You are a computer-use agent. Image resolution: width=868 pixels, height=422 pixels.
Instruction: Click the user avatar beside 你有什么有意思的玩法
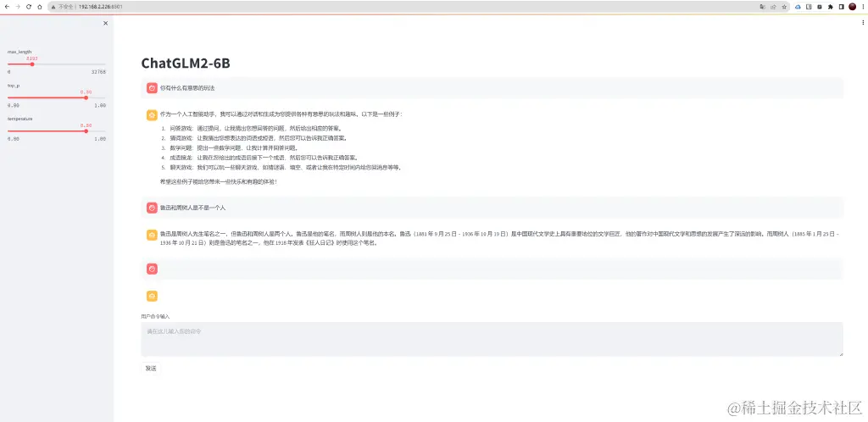click(152, 88)
